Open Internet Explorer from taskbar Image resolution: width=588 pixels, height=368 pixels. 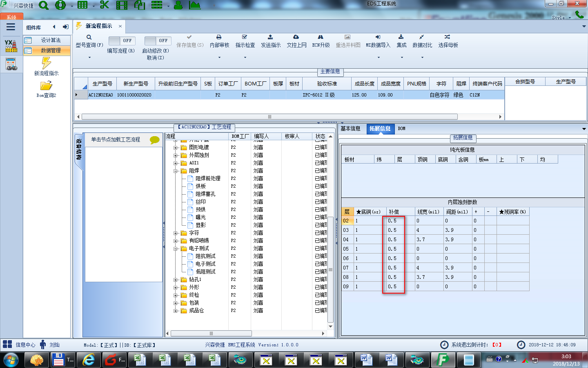(88, 360)
